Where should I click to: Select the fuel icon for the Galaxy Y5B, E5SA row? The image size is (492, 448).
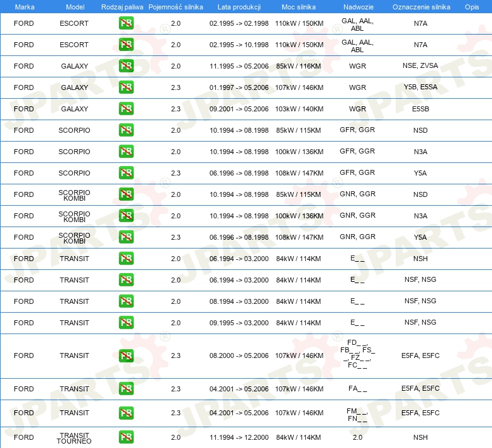pyautogui.click(x=126, y=87)
